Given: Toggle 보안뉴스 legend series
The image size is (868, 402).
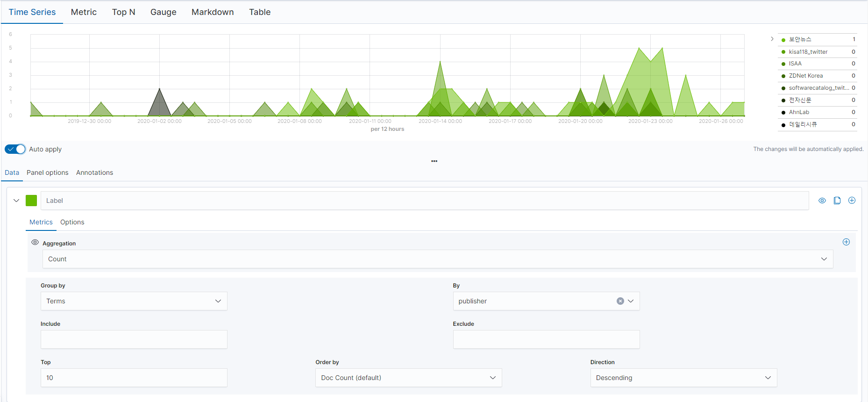Looking at the screenshot, I should point(818,40).
